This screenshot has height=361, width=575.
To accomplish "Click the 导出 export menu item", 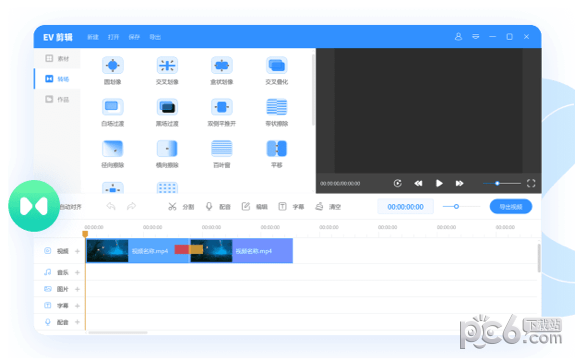I will click(x=155, y=37).
